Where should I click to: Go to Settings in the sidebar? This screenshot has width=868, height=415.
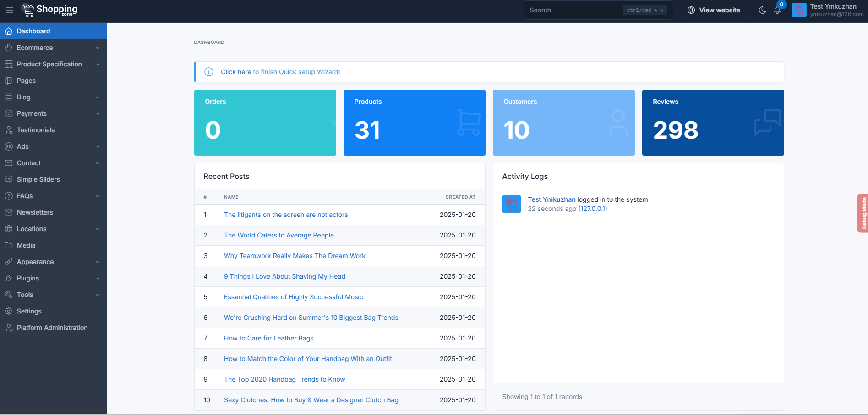click(29, 311)
